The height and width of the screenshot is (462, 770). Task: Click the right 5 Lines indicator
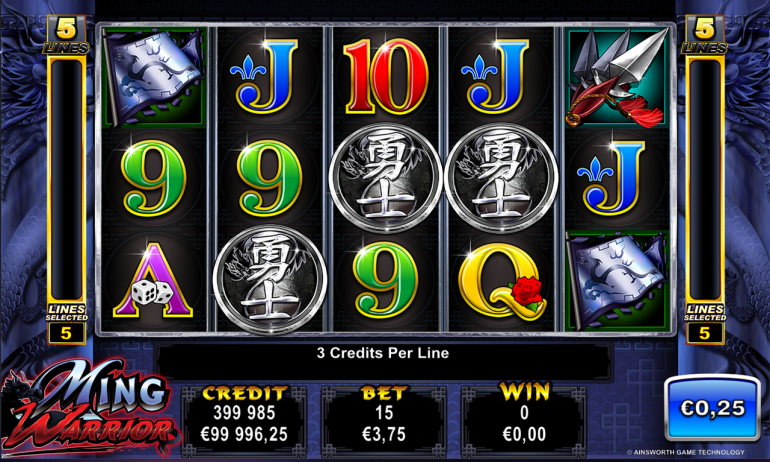[x=704, y=35]
